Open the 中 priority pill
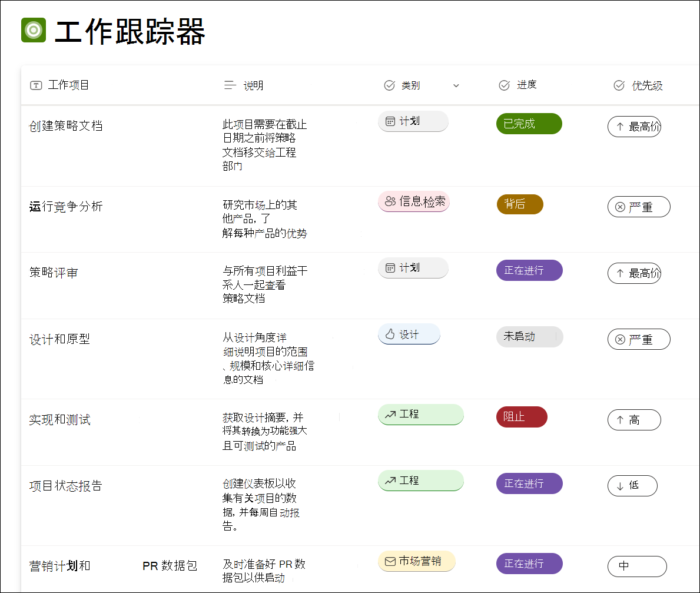The height and width of the screenshot is (593, 700). tap(637, 567)
